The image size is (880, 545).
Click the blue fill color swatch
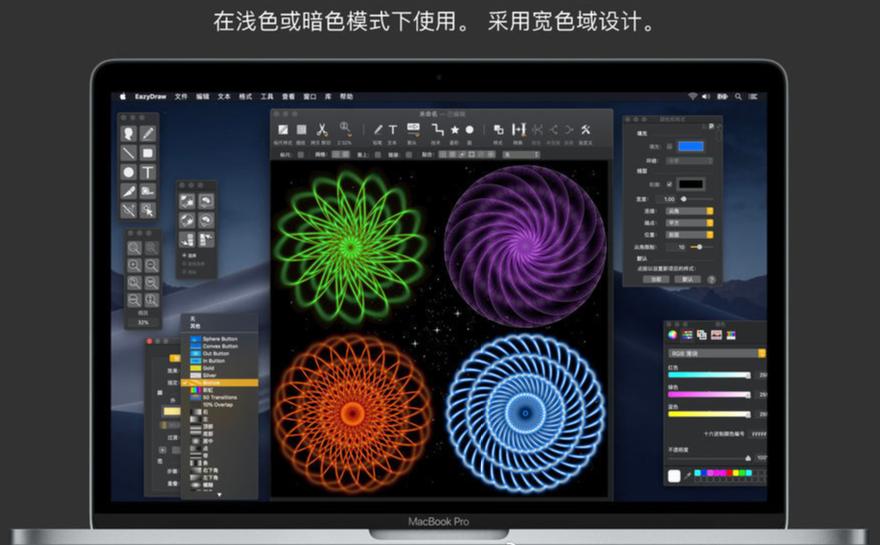pyautogui.click(x=691, y=146)
